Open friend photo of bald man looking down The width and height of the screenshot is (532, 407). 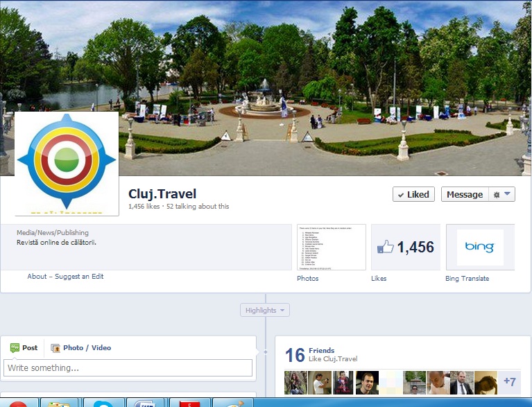tap(438, 383)
